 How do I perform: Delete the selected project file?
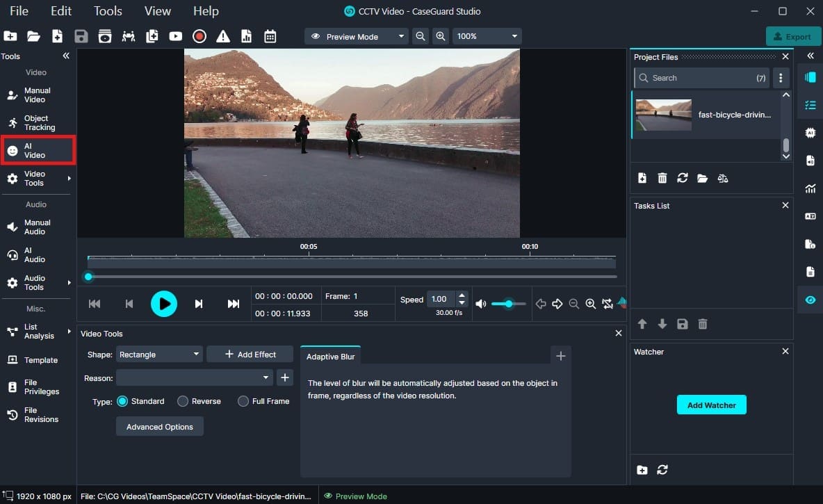(662, 178)
